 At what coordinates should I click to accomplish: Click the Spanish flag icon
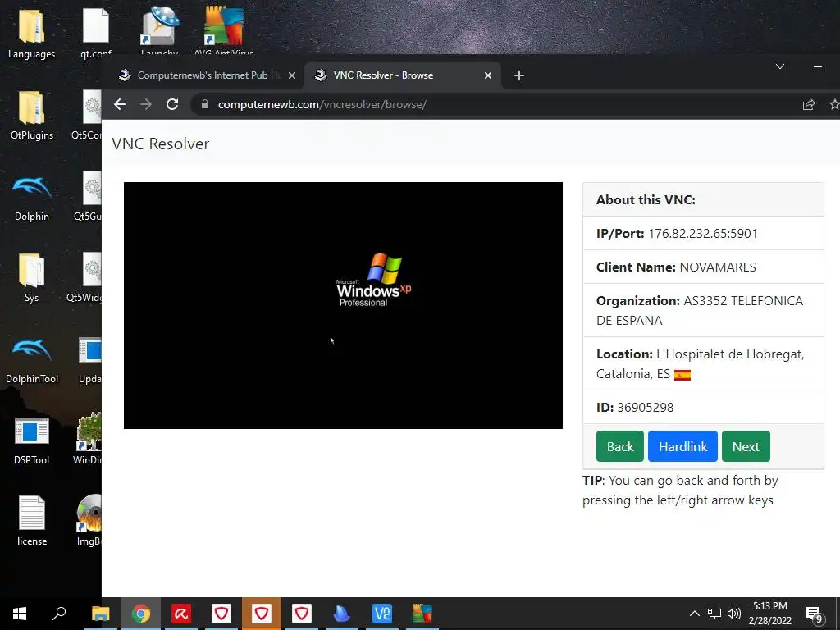[x=682, y=375]
